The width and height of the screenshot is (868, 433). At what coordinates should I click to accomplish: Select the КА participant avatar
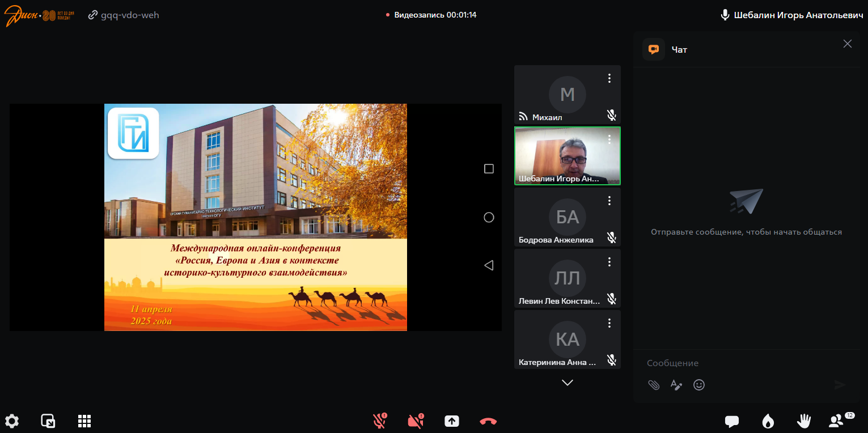(568, 339)
